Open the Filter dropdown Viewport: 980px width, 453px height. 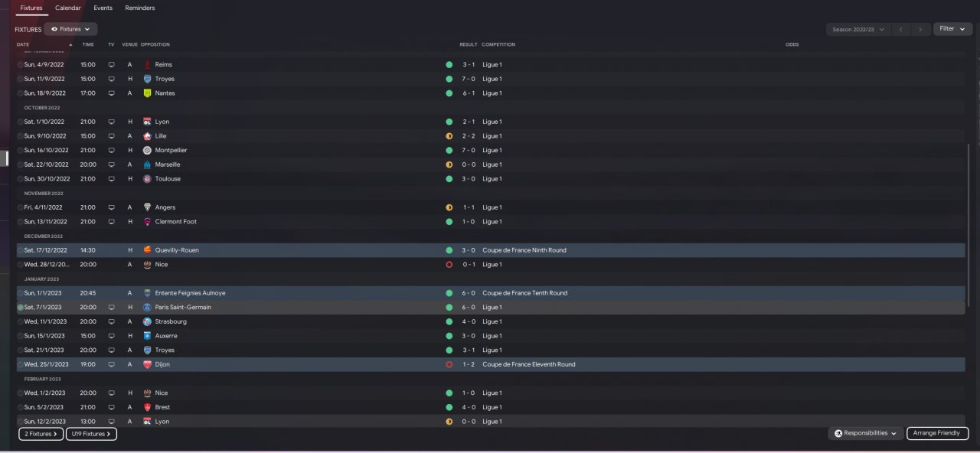click(x=952, y=29)
